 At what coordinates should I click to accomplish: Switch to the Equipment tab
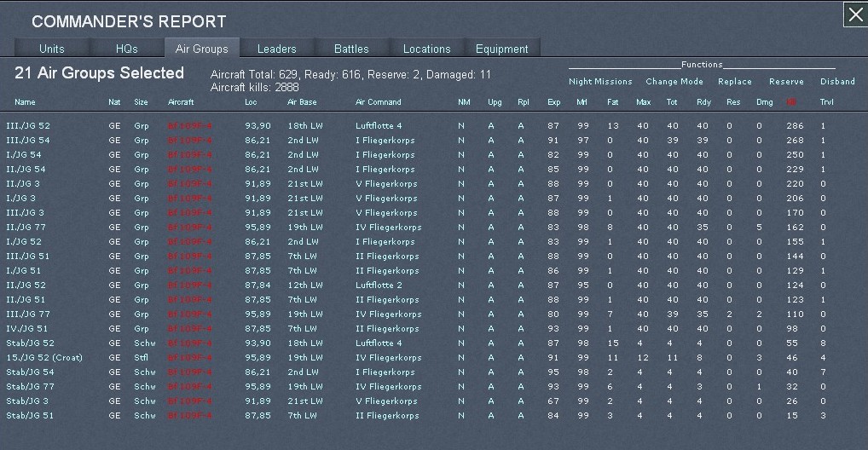(501, 49)
